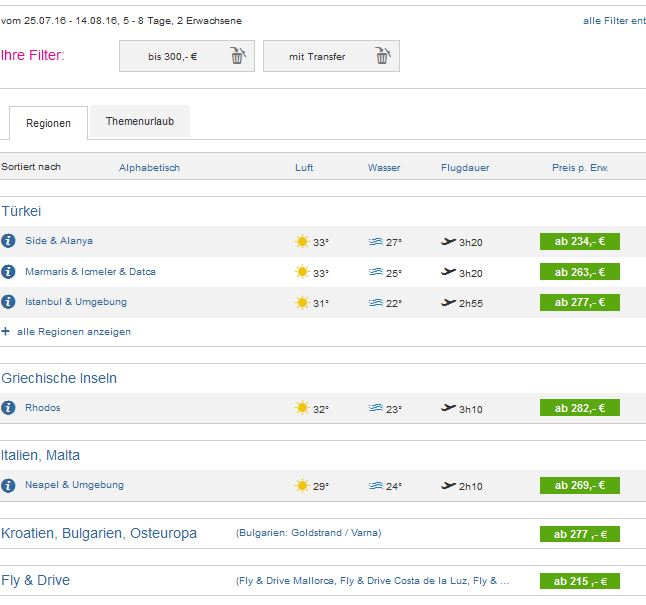Open the Türkei heading
The image size is (646, 605).
pyautogui.click(x=21, y=211)
